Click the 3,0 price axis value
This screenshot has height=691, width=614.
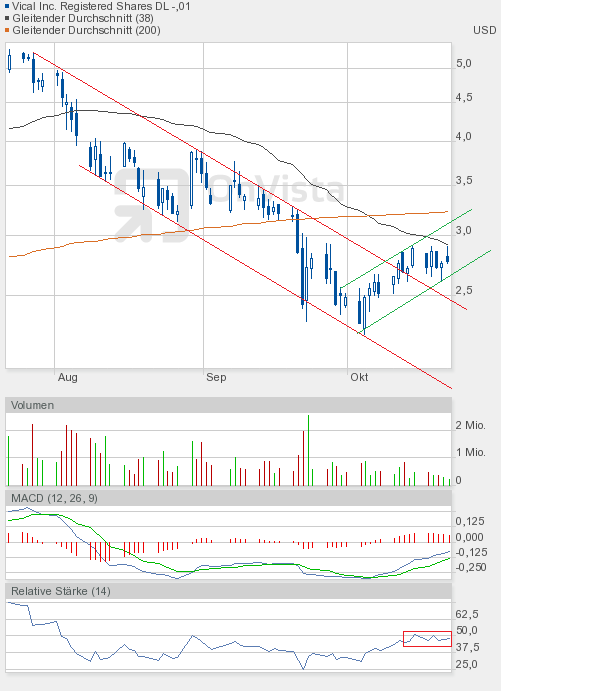pyautogui.click(x=463, y=230)
